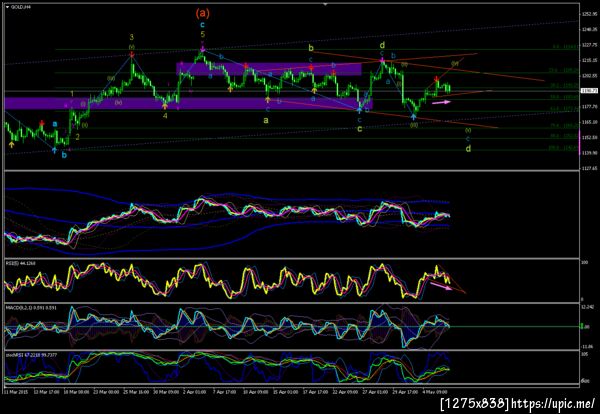
Task: Click the 18 Mar 08:00 time label
Action: 76,392
